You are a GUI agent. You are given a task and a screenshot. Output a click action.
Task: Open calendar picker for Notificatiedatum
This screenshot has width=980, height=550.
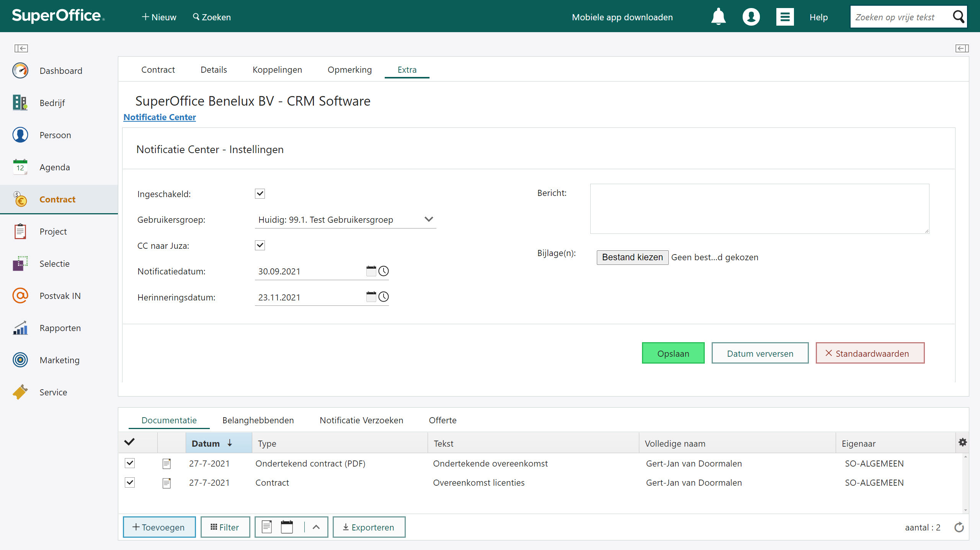point(371,271)
